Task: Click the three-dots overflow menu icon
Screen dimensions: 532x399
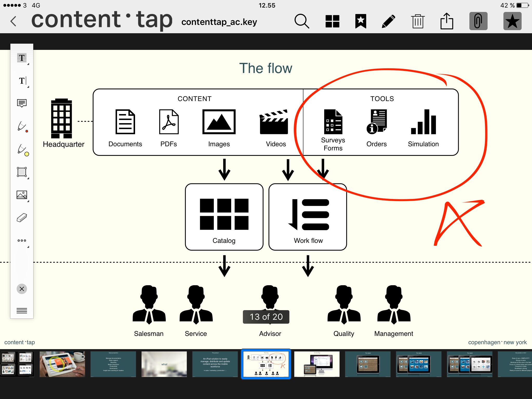Action: [x=22, y=240]
